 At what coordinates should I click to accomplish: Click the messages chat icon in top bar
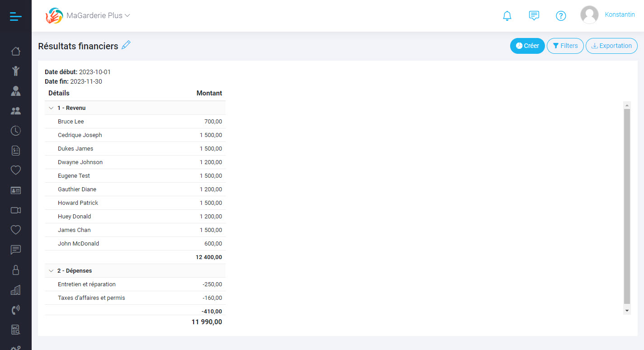click(534, 15)
